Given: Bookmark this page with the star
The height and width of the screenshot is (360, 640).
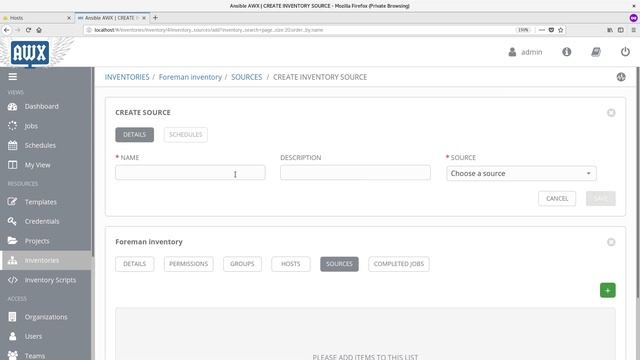Looking at the screenshot, I should pos(560,30).
